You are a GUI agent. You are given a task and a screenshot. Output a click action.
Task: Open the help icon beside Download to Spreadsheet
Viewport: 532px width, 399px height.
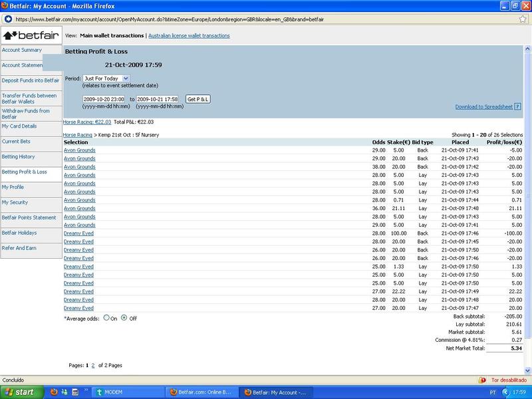[x=517, y=106]
